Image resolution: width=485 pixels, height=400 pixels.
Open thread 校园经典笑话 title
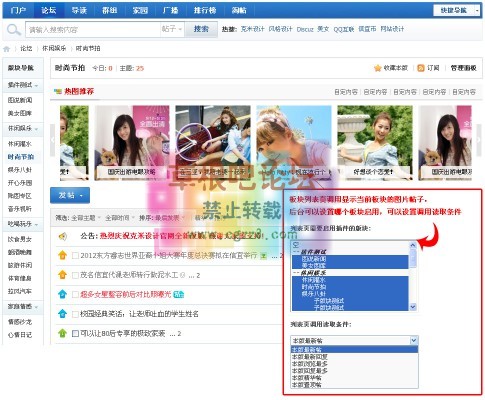pyautogui.click(x=139, y=314)
